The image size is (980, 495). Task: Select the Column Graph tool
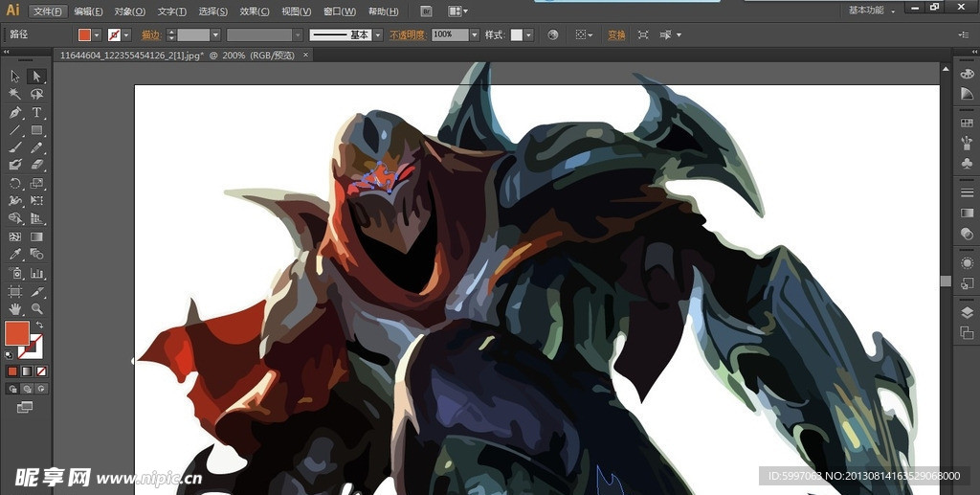tap(37, 273)
